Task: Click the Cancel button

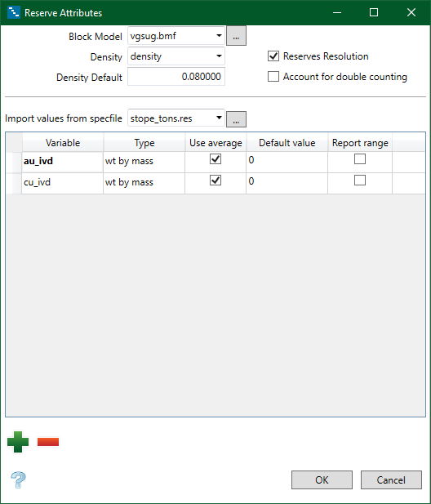Action: (391, 479)
